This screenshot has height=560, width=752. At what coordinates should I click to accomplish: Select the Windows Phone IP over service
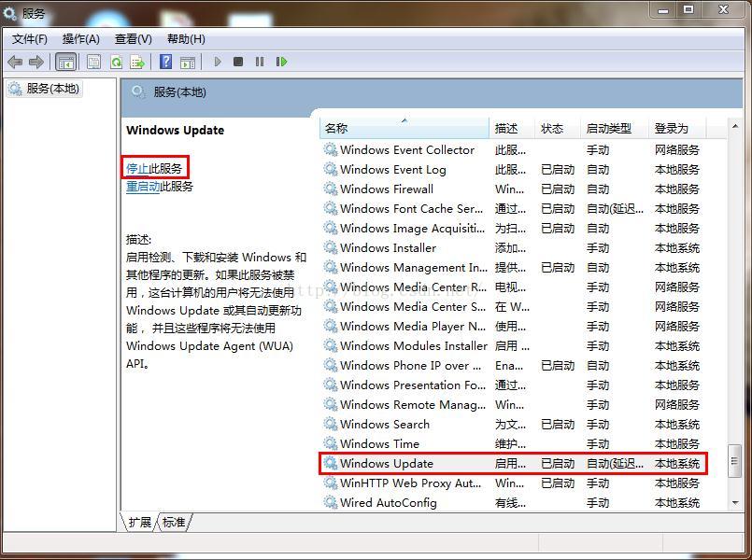point(513,366)
